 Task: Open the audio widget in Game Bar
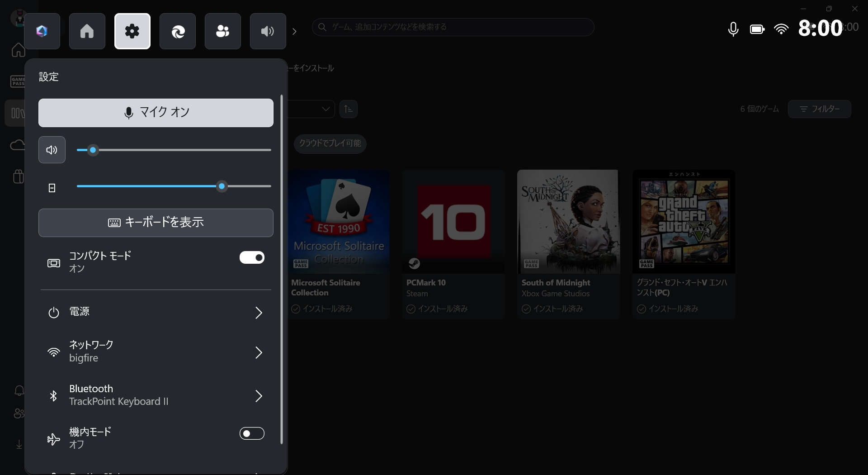pos(268,31)
